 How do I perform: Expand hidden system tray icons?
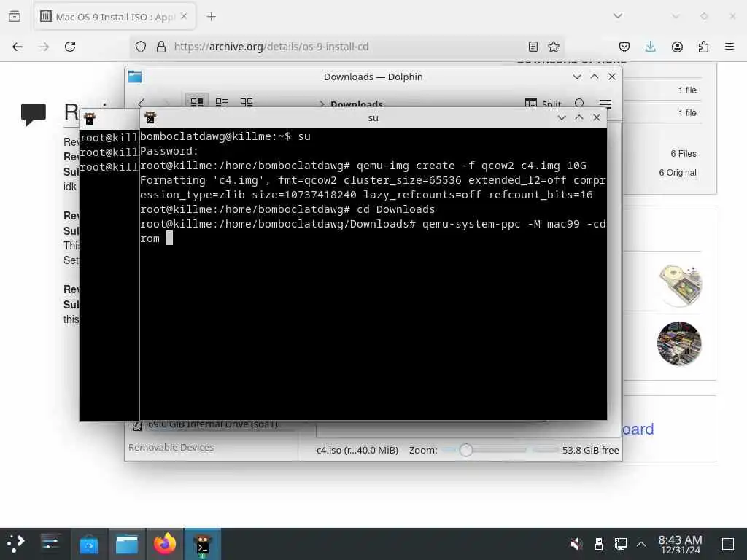[x=641, y=544]
